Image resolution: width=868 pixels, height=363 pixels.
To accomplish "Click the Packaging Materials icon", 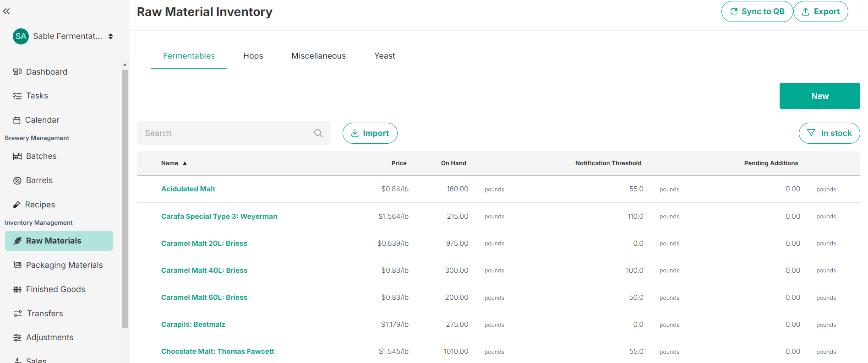I will click(17, 265).
